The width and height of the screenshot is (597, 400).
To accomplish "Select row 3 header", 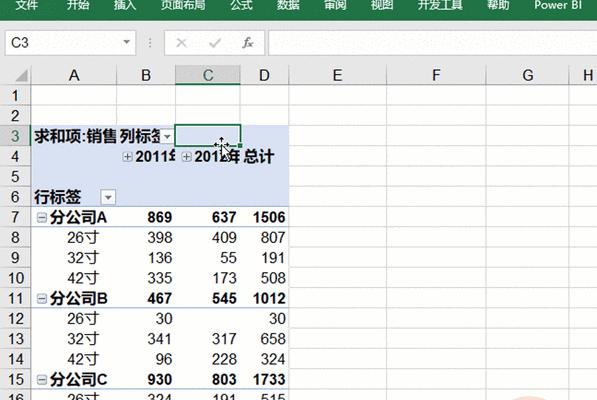I will 15,136.
